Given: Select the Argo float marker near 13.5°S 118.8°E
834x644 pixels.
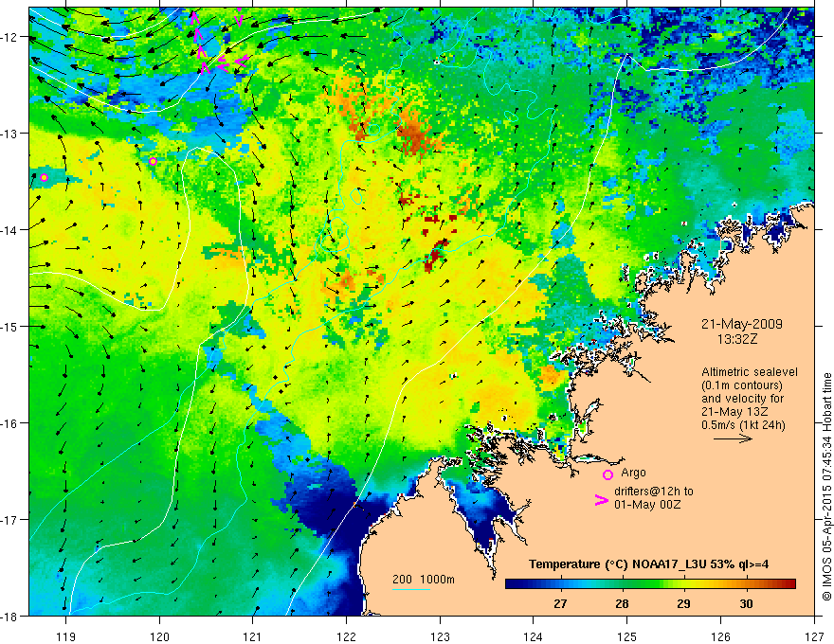Looking at the screenshot, I should [45, 177].
